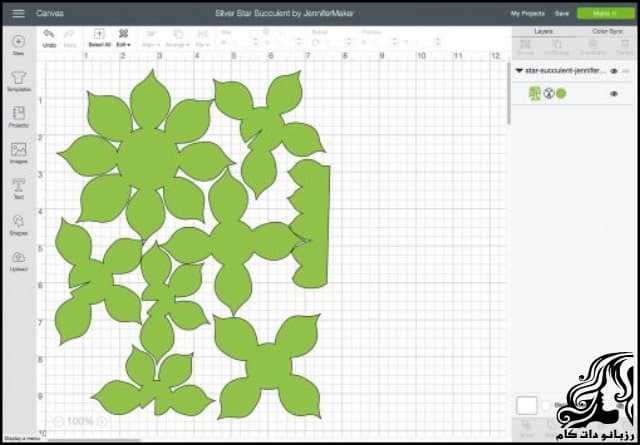Select the large eight-petal succulent shape
Viewport: 640px width, 445px height.
[x=147, y=156]
